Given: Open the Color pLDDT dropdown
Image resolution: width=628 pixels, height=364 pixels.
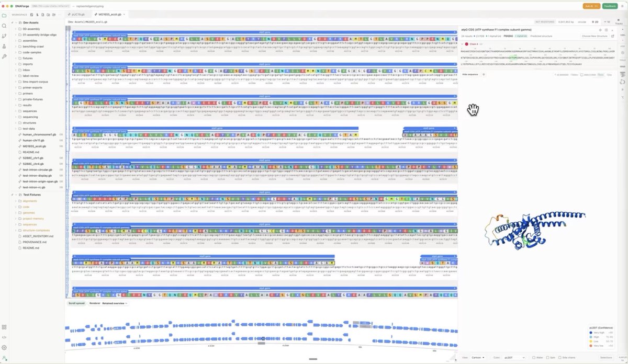Looking at the screenshot, I should (x=514, y=358).
